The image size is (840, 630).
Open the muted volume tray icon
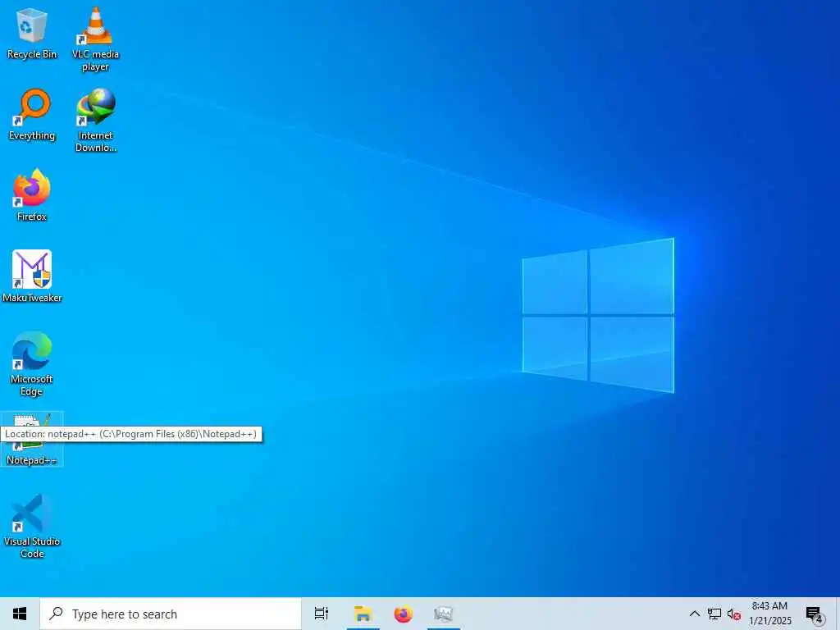click(734, 614)
